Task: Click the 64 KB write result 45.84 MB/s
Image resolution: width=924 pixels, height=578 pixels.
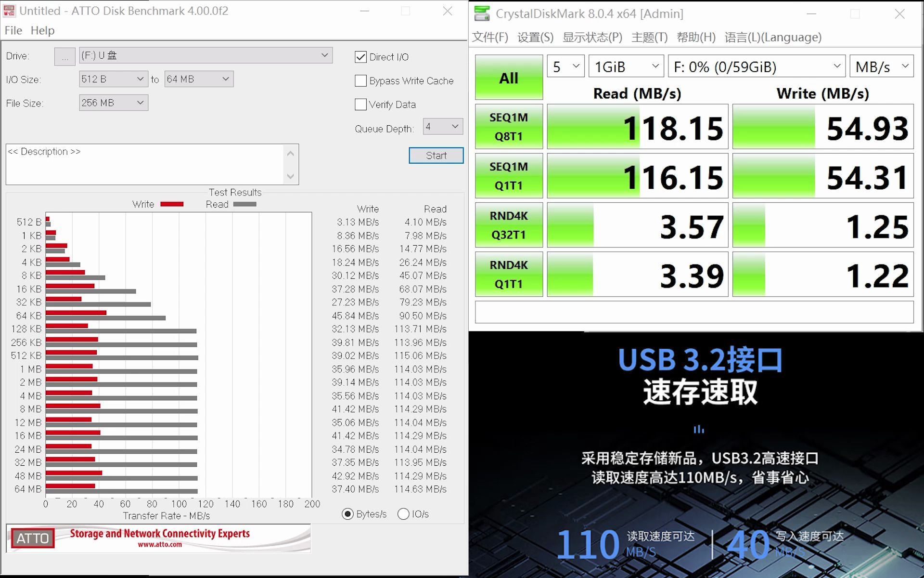Action: click(355, 315)
